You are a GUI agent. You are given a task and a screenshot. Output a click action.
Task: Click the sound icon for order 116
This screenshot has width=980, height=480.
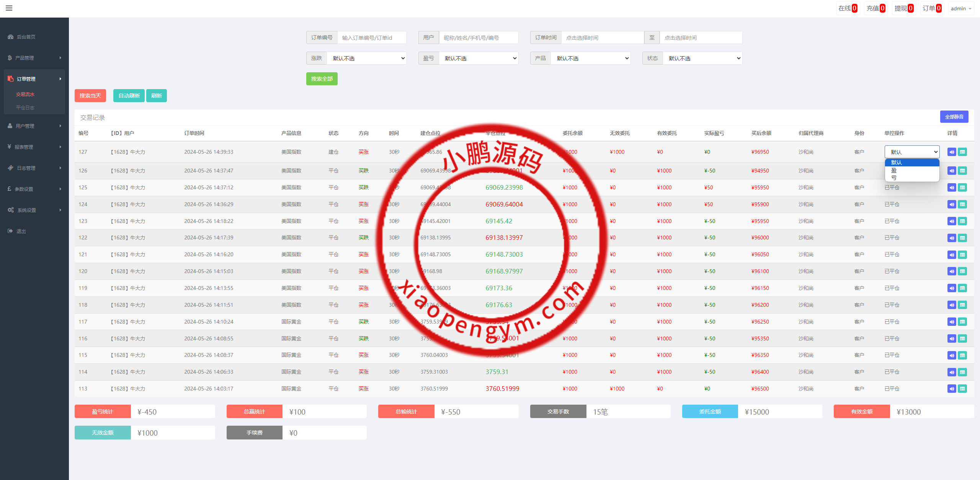tap(952, 339)
